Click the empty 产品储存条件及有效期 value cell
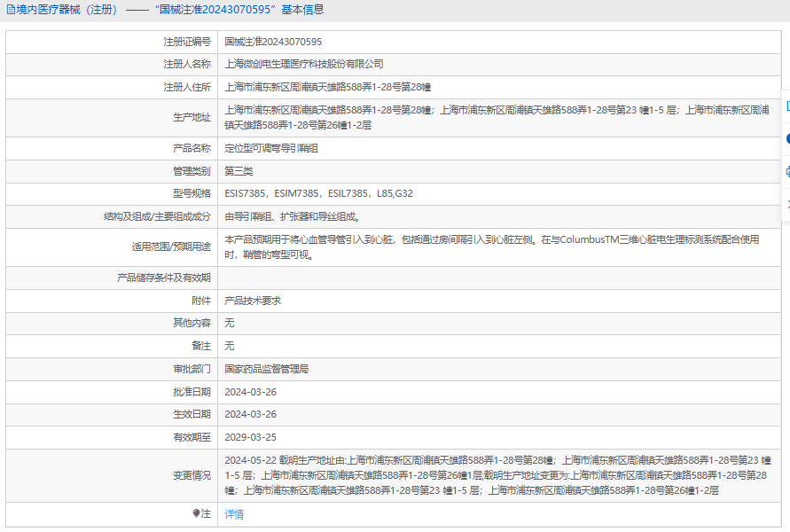The image size is (790, 532). click(499, 278)
